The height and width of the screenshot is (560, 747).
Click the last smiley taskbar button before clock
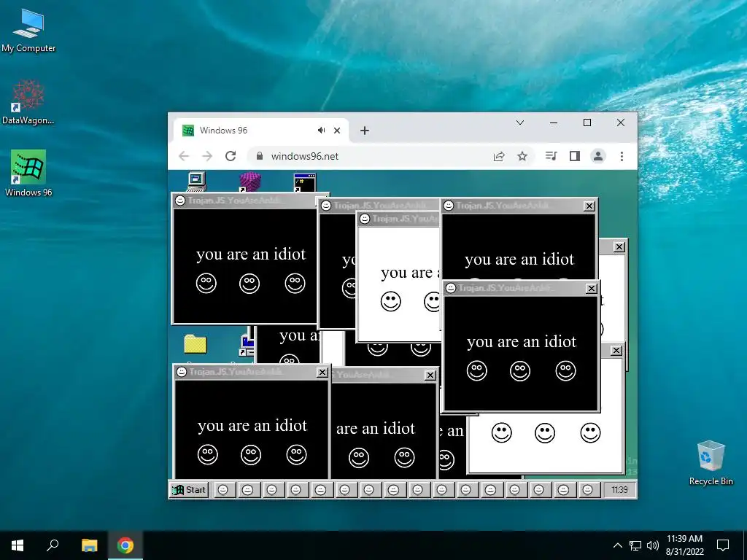(588, 489)
